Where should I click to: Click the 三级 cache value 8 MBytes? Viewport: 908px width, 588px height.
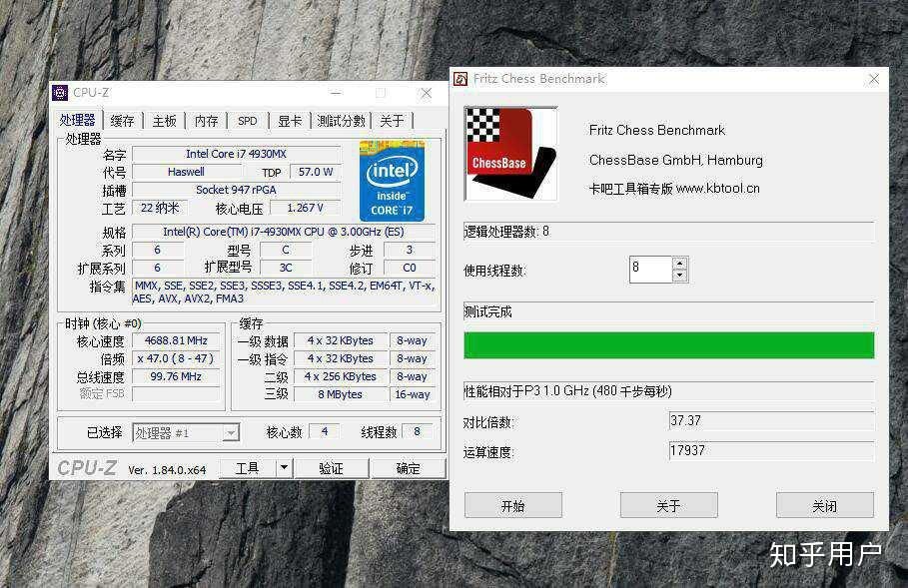[x=341, y=394]
